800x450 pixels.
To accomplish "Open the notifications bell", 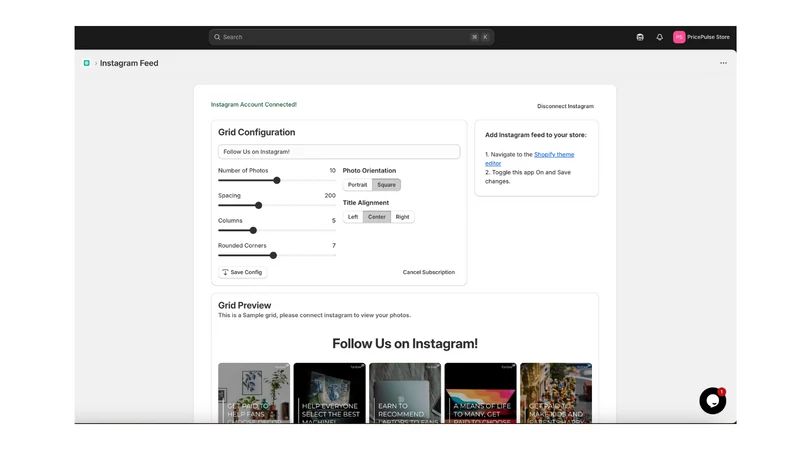I will coord(660,37).
